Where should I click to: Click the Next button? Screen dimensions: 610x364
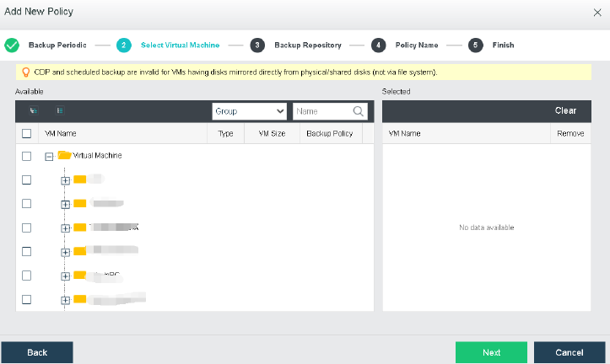point(491,352)
